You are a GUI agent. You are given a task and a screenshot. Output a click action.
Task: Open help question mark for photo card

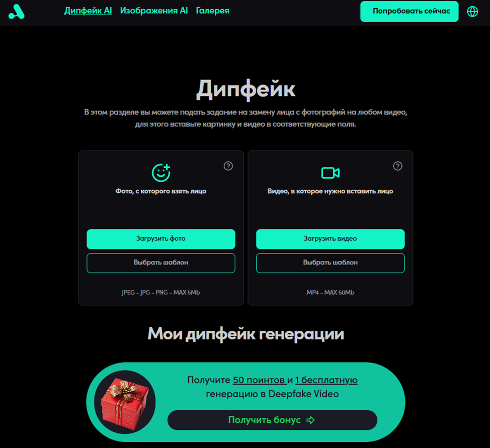tap(228, 166)
